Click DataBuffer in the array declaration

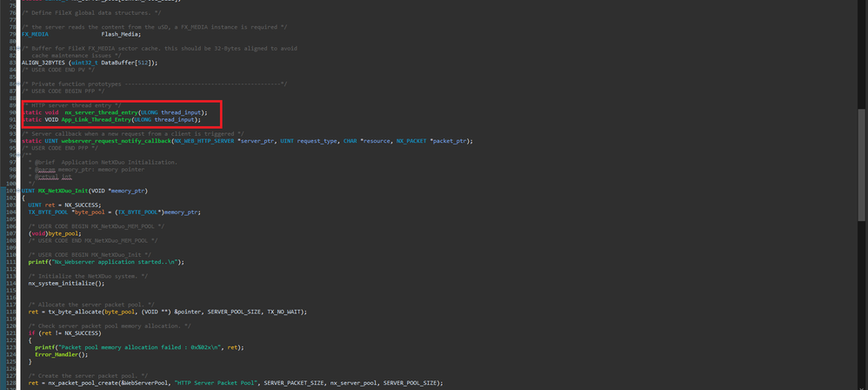[x=118, y=63]
